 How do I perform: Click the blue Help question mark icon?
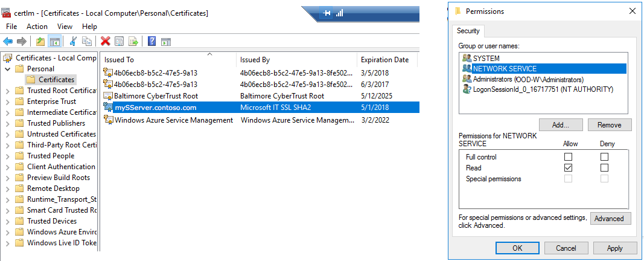click(x=152, y=41)
